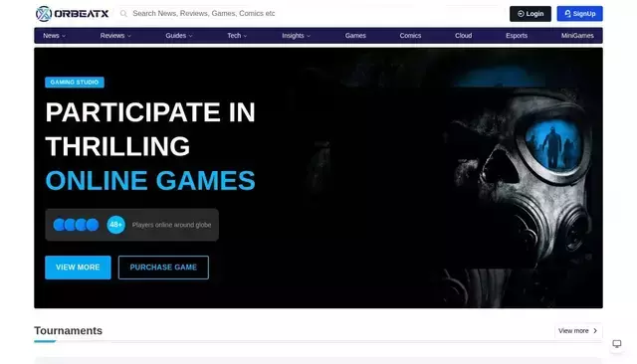Open View more for Tournaments
637x364 pixels.
[x=578, y=331]
